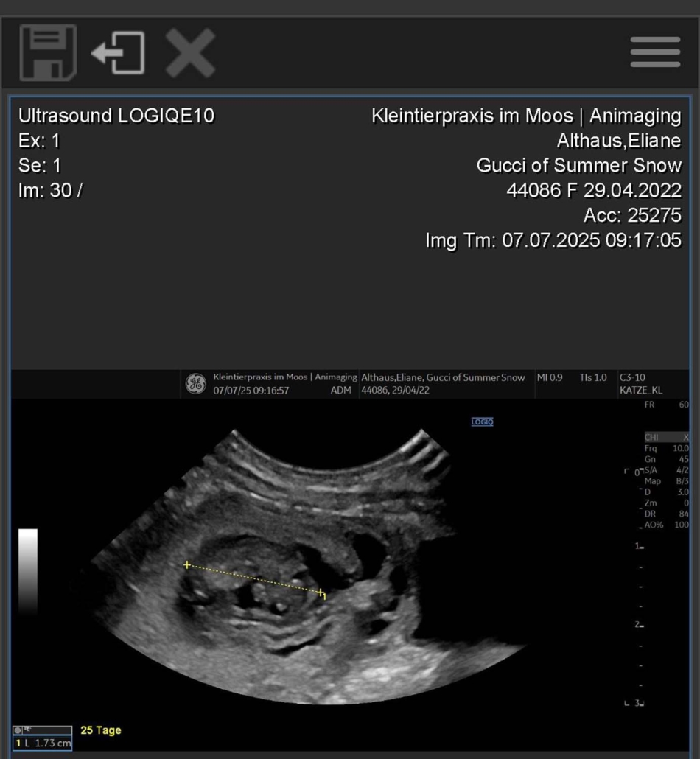700x759 pixels.
Task: Click the grayscale bar beside the scan
Action: pos(28,571)
